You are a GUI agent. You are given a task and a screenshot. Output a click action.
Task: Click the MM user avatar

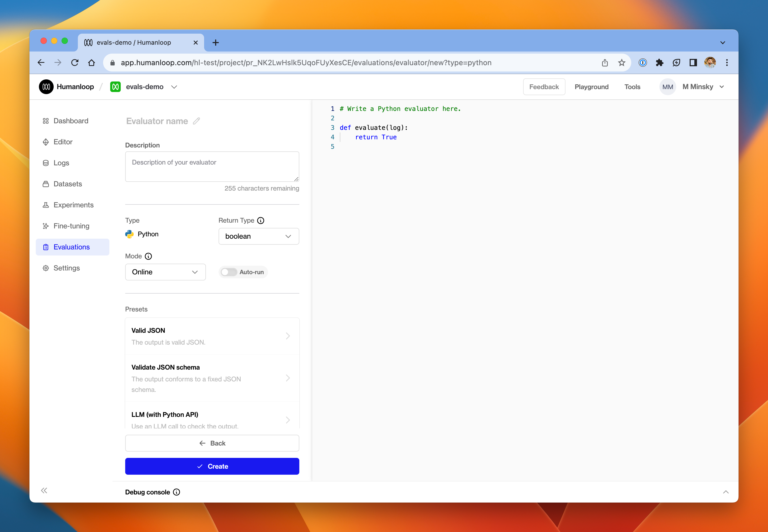point(667,87)
